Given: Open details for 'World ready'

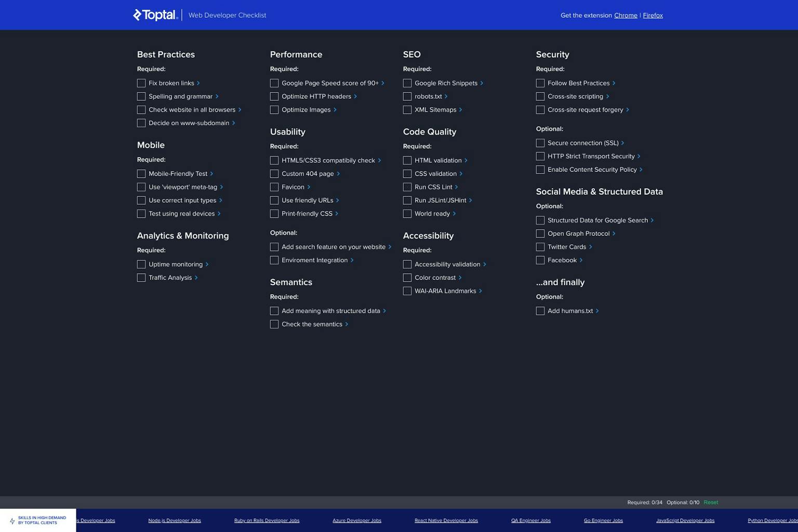Looking at the screenshot, I should coord(453,214).
